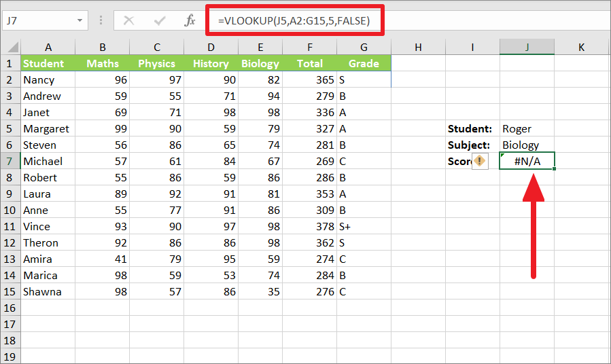Select column D header
This screenshot has height=364, width=611.
[211, 47]
